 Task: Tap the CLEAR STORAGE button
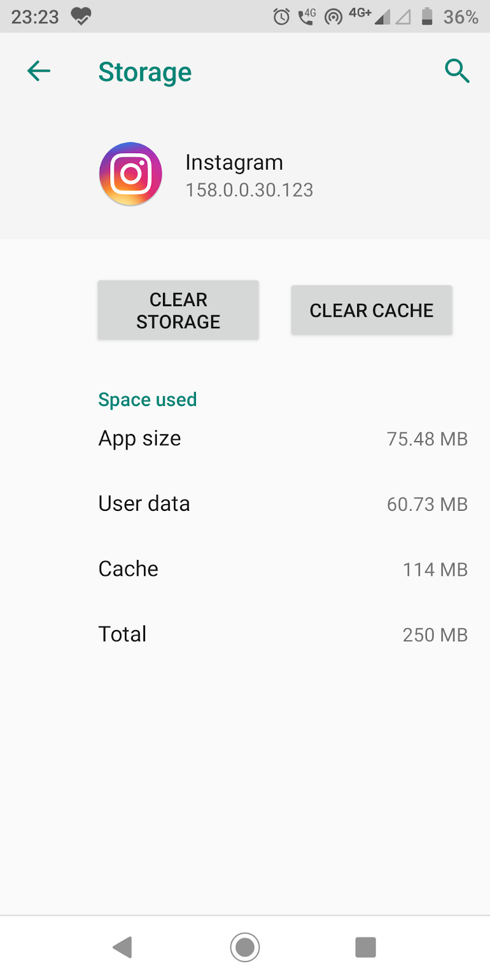tap(178, 310)
